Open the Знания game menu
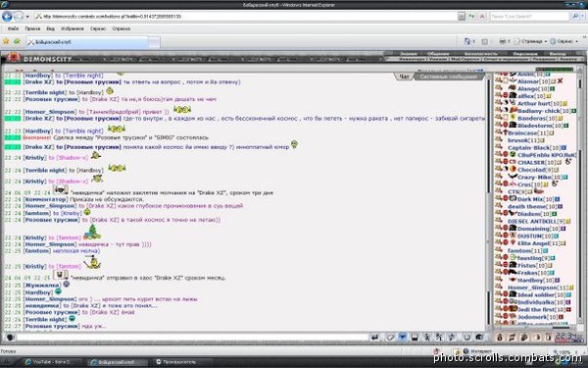The width and height of the screenshot is (588, 368). pos(408,54)
